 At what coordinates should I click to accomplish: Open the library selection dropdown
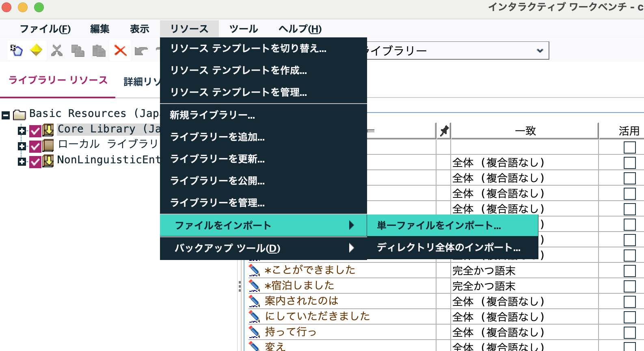pos(540,51)
